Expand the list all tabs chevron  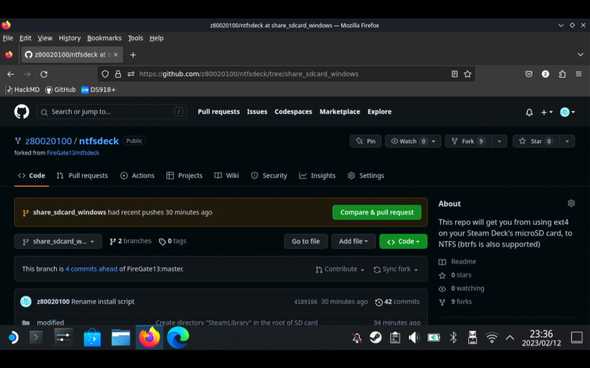point(580,54)
